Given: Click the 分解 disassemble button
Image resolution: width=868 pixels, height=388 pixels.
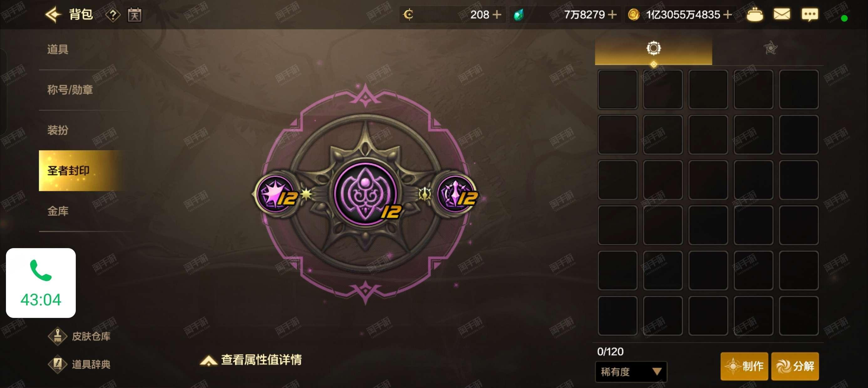Looking at the screenshot, I should click(795, 366).
